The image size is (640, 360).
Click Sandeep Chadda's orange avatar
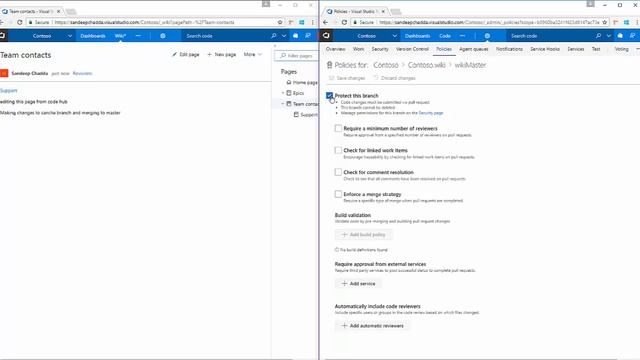4,73
